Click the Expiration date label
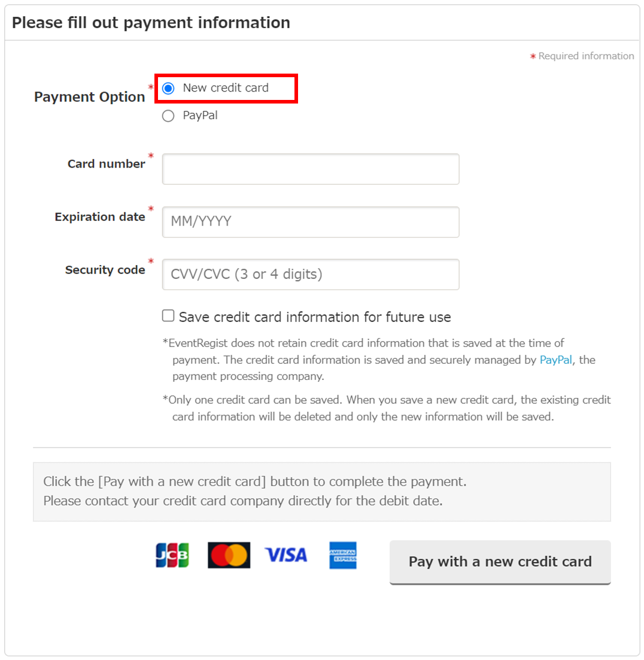 tap(100, 217)
